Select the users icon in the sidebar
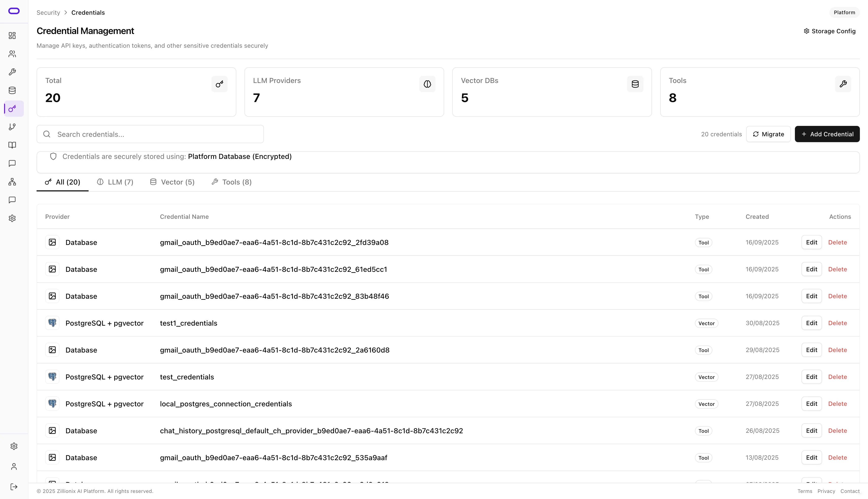This screenshot has height=499, width=868. pos(12,54)
